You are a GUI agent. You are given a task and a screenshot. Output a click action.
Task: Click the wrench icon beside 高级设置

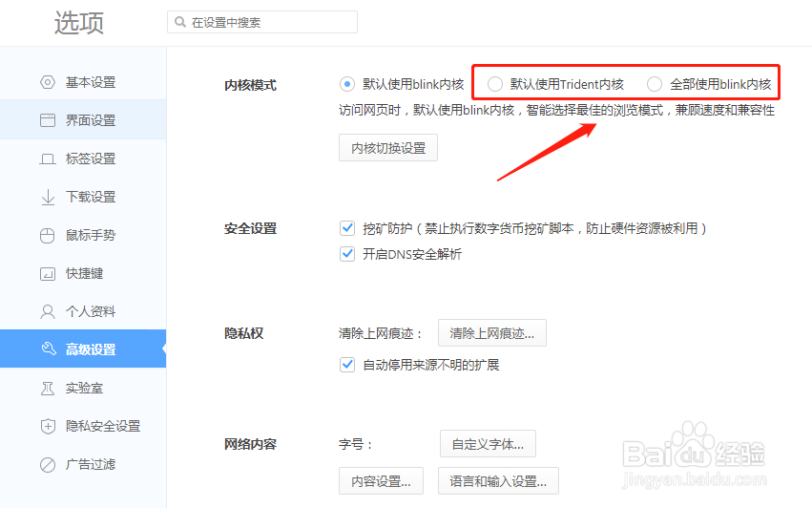[49, 349]
